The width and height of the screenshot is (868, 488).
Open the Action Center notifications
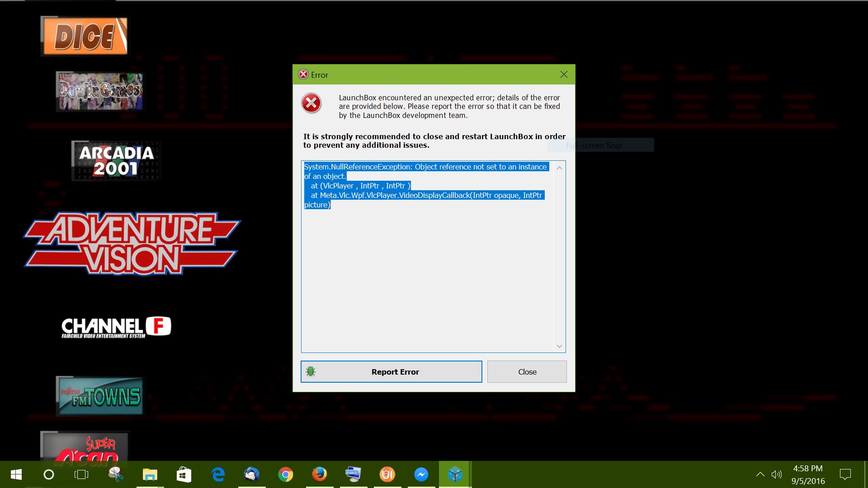[x=845, y=474]
